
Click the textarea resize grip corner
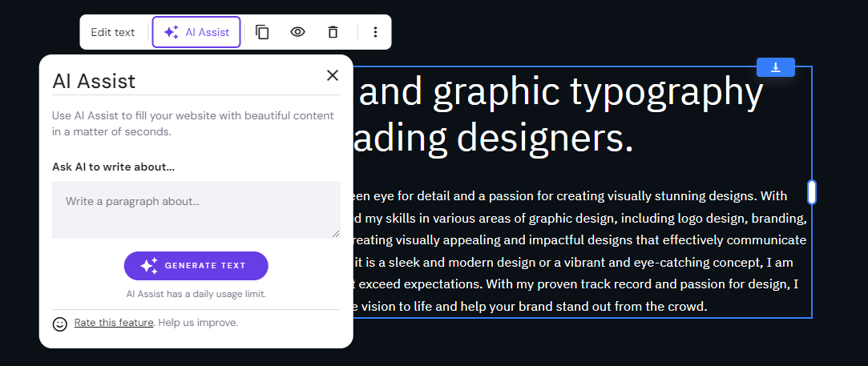(x=336, y=234)
